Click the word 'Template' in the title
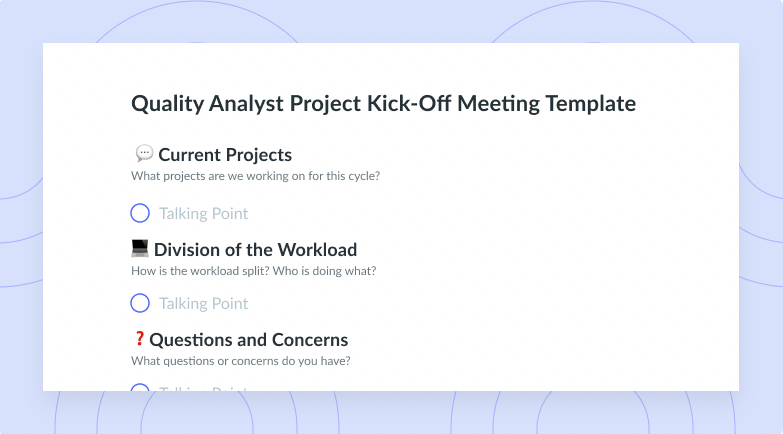Image resolution: width=783 pixels, height=434 pixels. (591, 104)
